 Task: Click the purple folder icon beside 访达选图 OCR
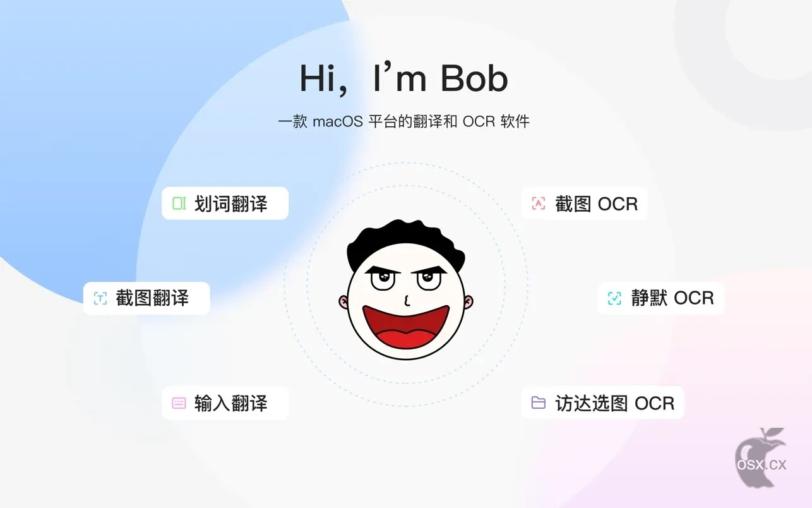(x=539, y=403)
